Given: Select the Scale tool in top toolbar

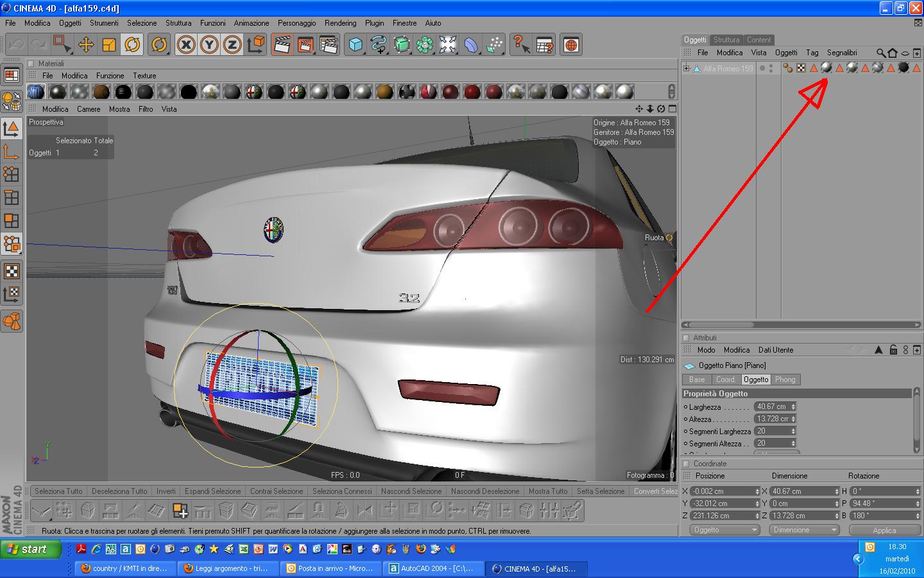Looking at the screenshot, I should pos(109,44).
